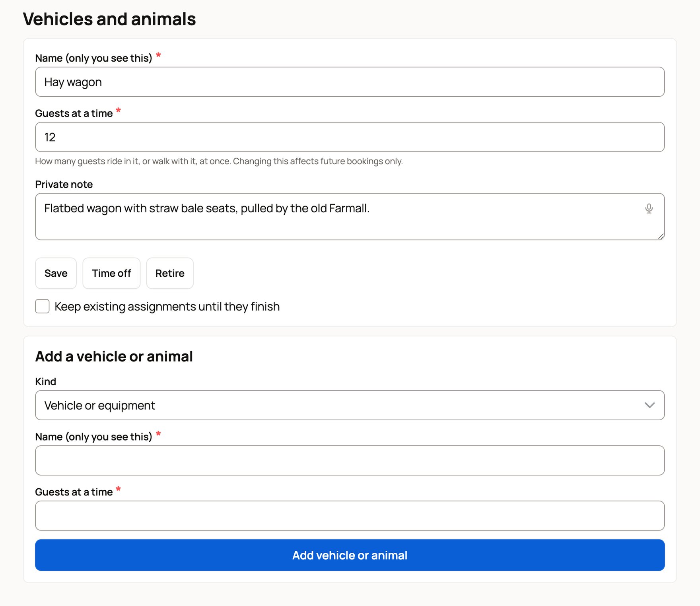This screenshot has height=606, width=700.
Task: Focus the name field containing Hay wagon
Action: coord(350,82)
